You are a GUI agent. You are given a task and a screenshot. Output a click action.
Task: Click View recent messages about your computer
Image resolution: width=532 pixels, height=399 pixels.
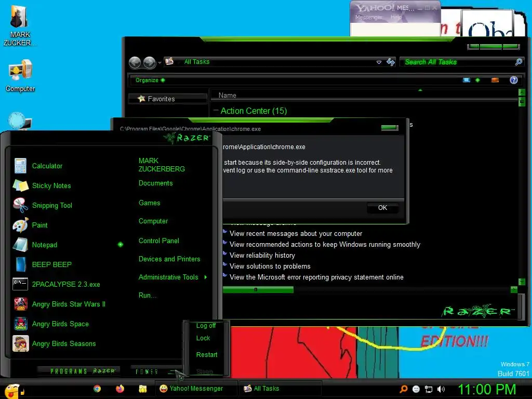point(296,233)
